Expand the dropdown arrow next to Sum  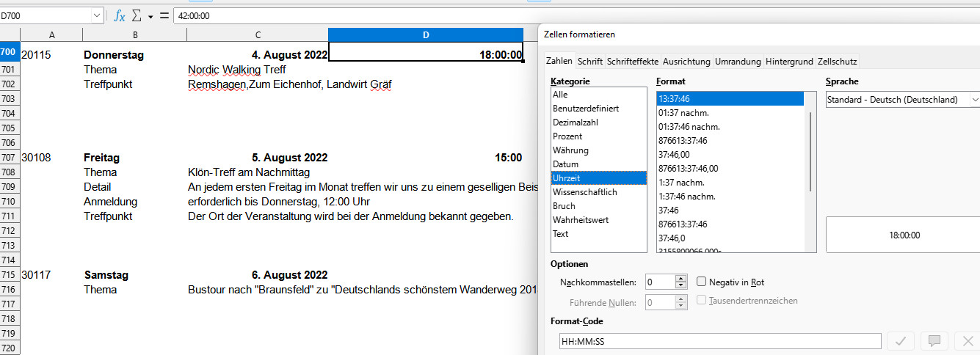click(x=150, y=16)
